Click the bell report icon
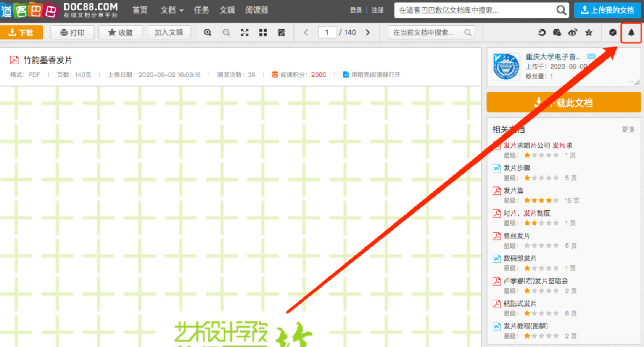This screenshot has width=644, height=347. click(x=631, y=32)
